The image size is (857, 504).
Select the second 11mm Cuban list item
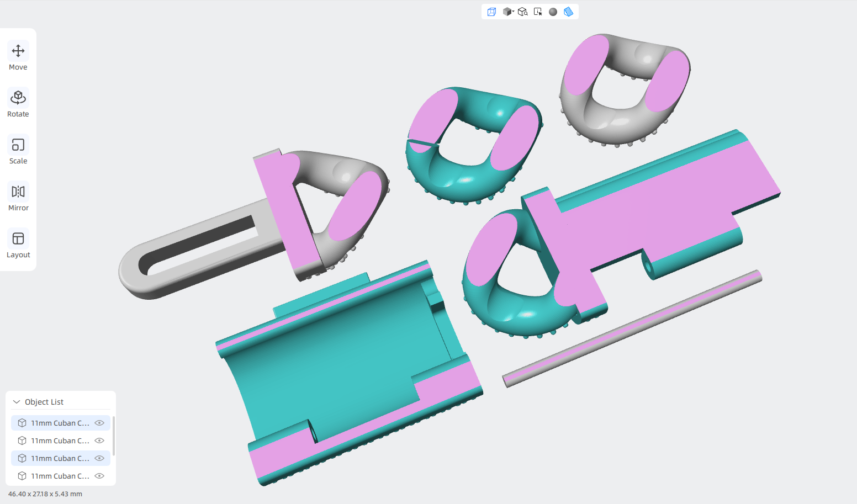(61, 441)
